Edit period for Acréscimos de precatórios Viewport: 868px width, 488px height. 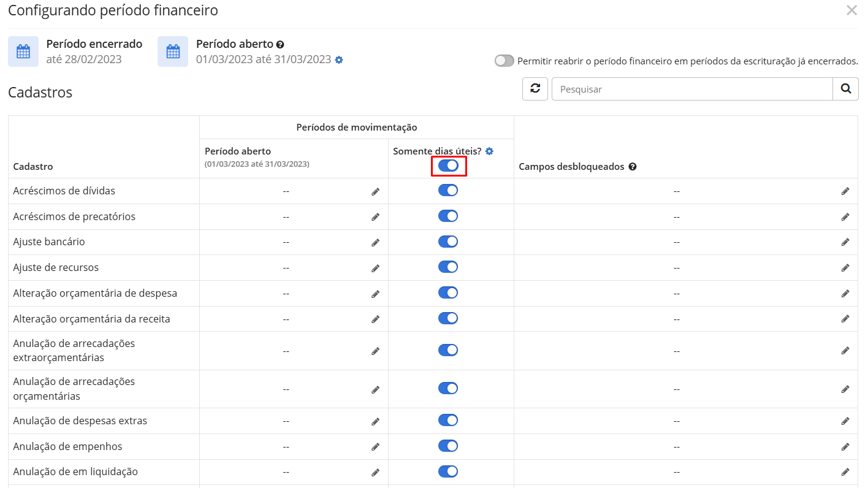pyautogui.click(x=375, y=217)
